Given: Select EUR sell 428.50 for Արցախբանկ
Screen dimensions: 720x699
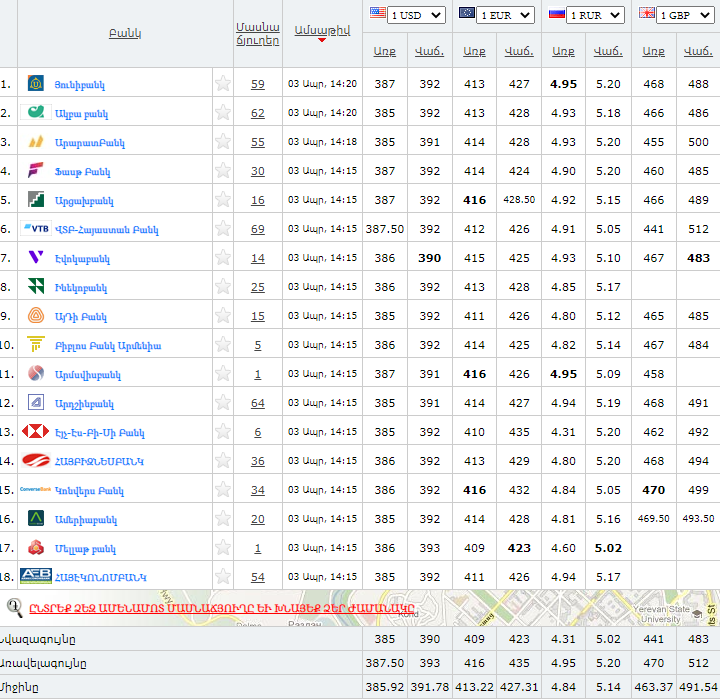Looking at the screenshot, I should point(519,199).
